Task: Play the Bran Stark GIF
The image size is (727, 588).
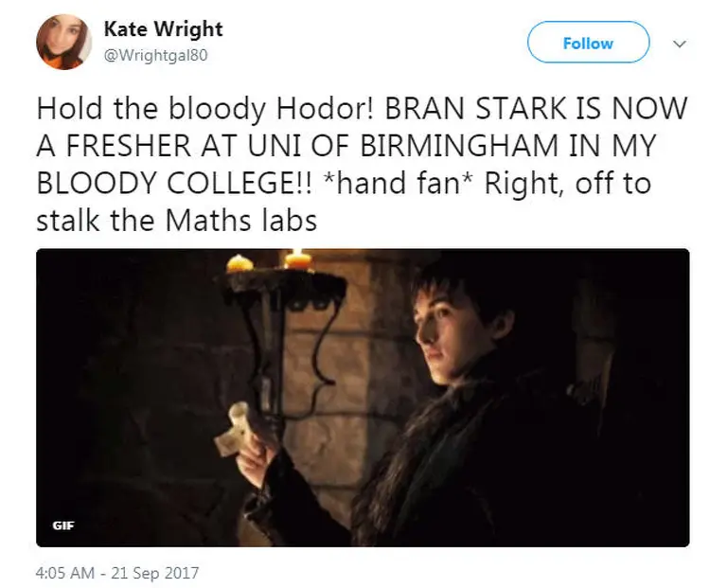Action: 363,398
